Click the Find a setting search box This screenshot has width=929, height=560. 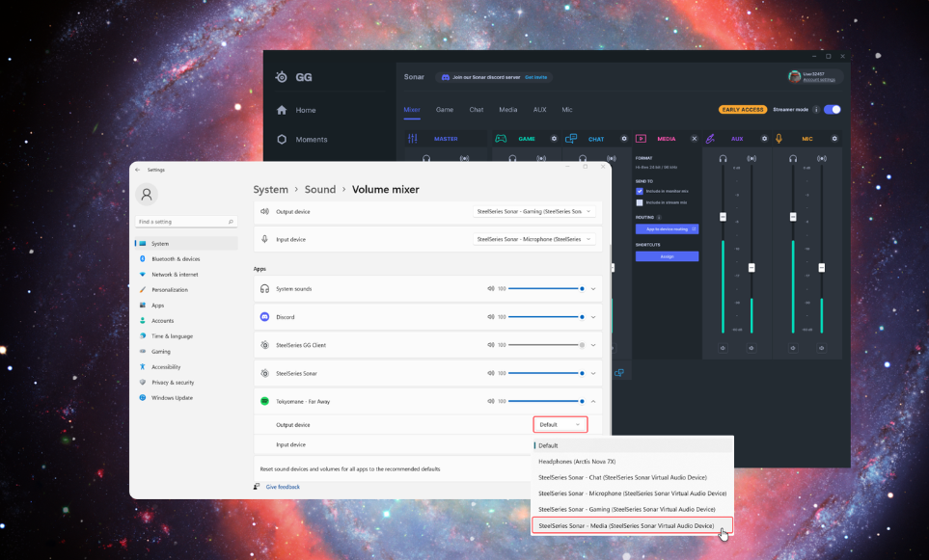pos(186,222)
